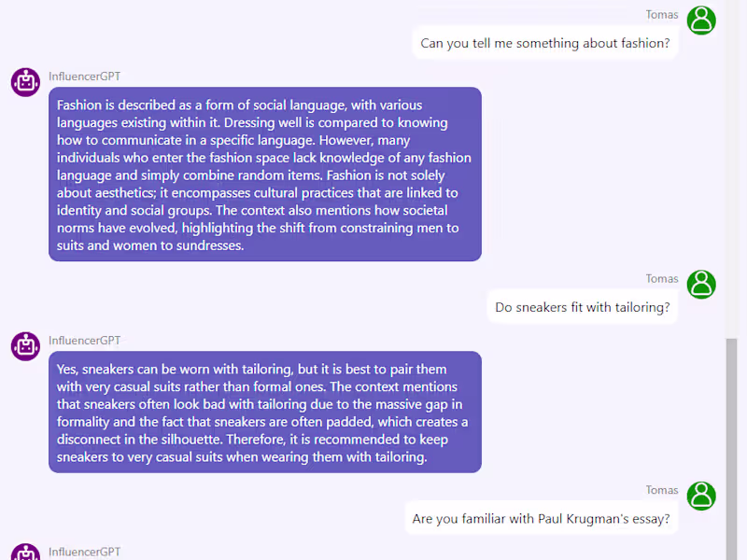Click InfluencerGPT bot avatar beside sneakers tailoring reply

pos(25,346)
